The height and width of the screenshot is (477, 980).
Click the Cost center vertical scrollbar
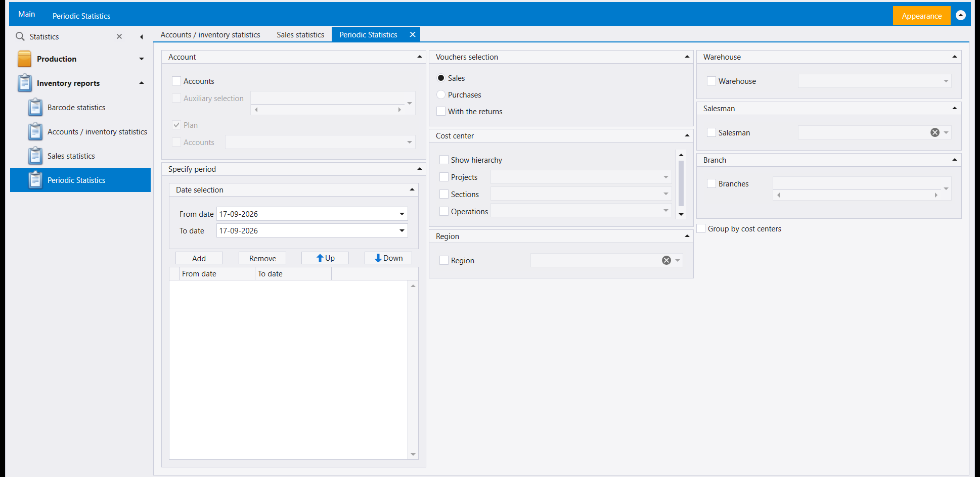pyautogui.click(x=681, y=183)
